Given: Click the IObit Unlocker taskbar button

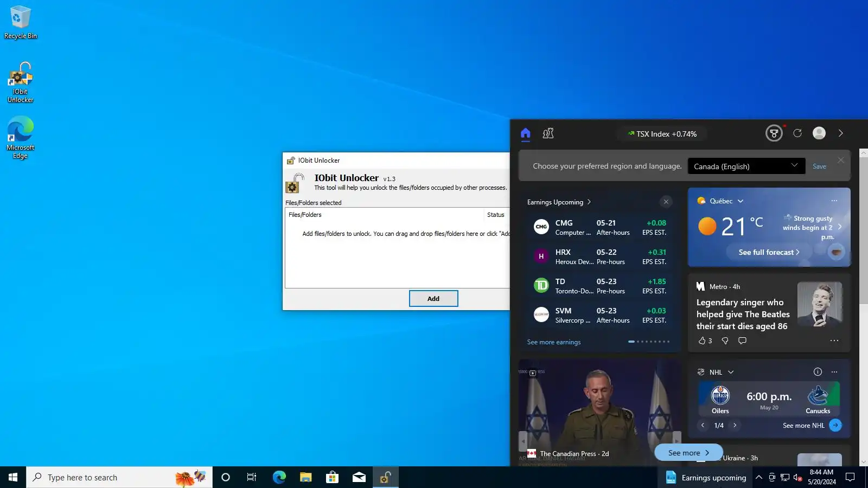Looking at the screenshot, I should (385, 477).
